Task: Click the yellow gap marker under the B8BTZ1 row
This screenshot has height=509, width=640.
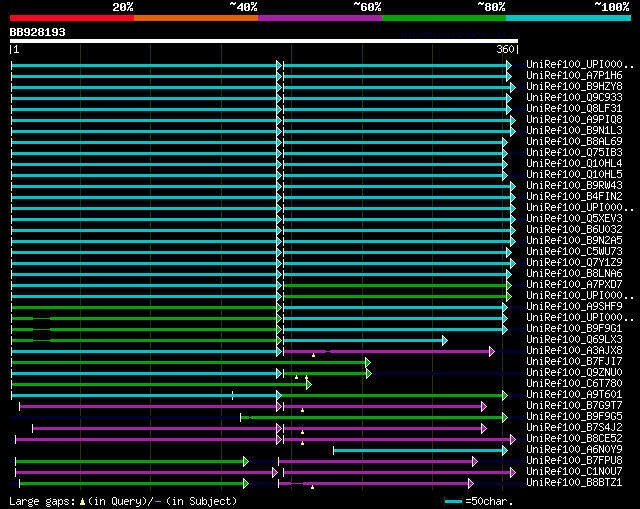Action: 312,487
